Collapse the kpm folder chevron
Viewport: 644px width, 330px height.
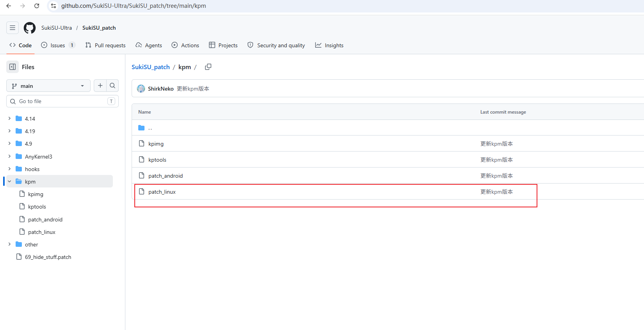(9, 181)
